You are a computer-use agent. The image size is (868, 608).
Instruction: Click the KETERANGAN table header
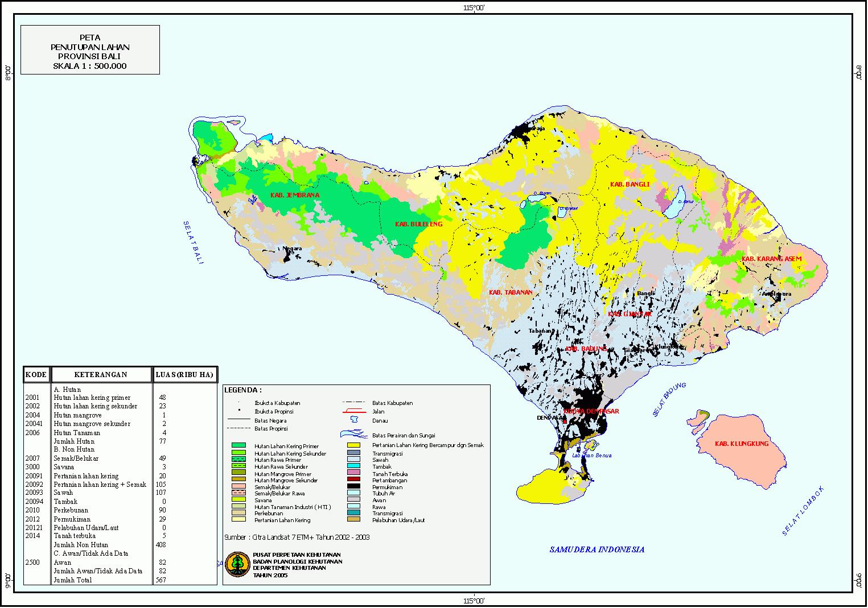(101, 374)
